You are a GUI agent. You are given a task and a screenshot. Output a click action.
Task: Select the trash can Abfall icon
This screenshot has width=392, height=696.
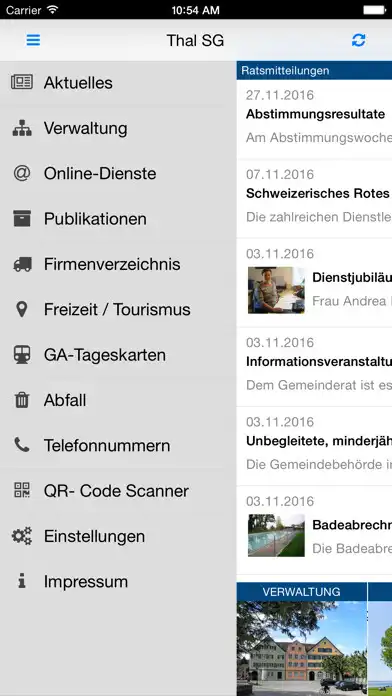[22, 400]
